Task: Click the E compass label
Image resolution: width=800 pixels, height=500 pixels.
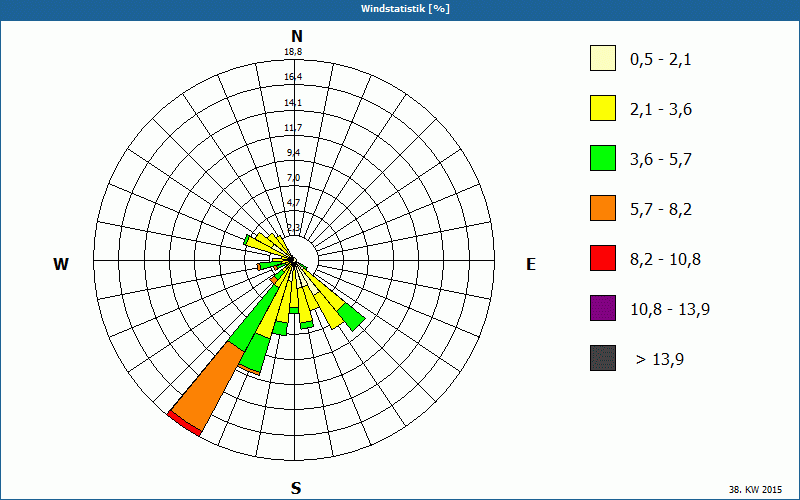Action: point(531,264)
